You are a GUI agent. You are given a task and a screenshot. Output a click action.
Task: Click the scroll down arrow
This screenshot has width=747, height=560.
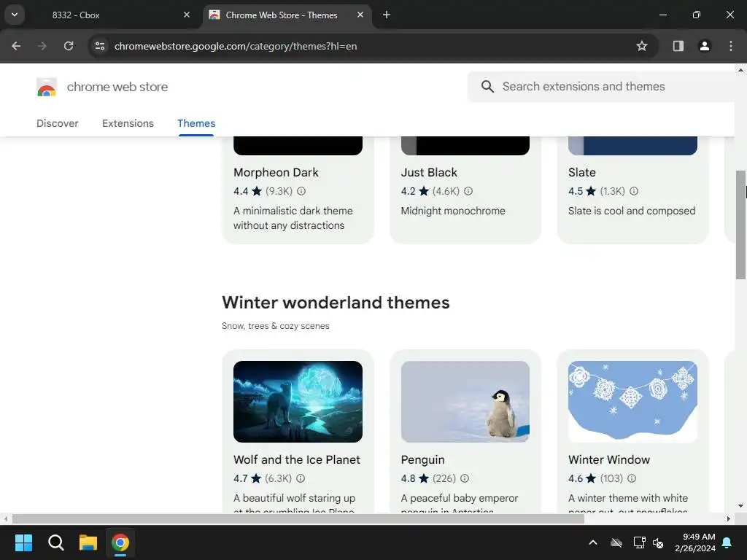[x=740, y=506]
